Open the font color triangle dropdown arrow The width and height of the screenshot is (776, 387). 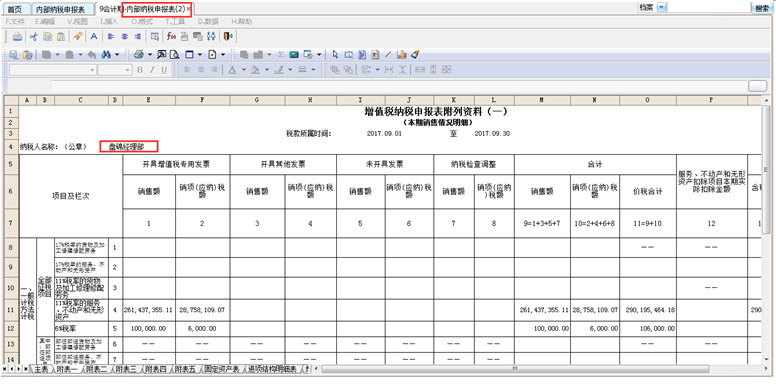244,70
